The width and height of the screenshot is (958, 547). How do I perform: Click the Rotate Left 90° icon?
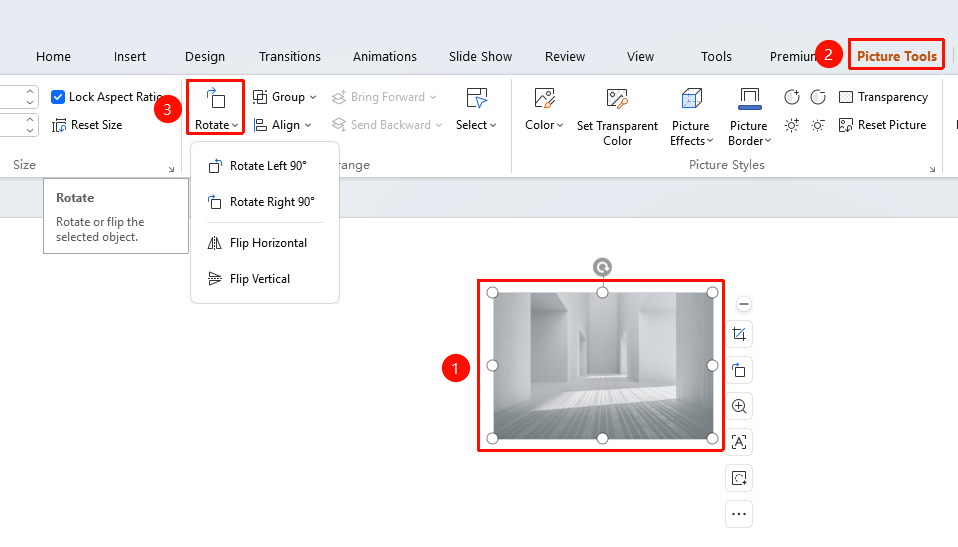[x=214, y=166]
